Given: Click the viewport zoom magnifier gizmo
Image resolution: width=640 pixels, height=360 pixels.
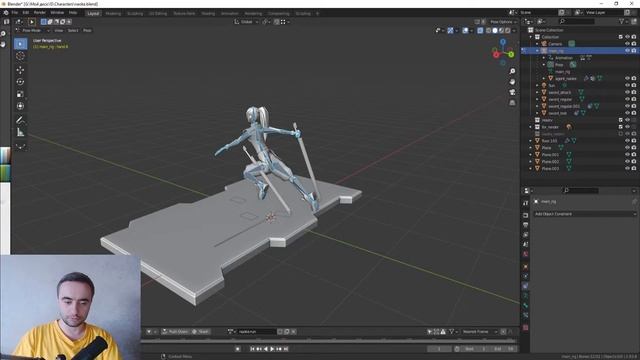Looking at the screenshot, I should pyautogui.click(x=512, y=71).
